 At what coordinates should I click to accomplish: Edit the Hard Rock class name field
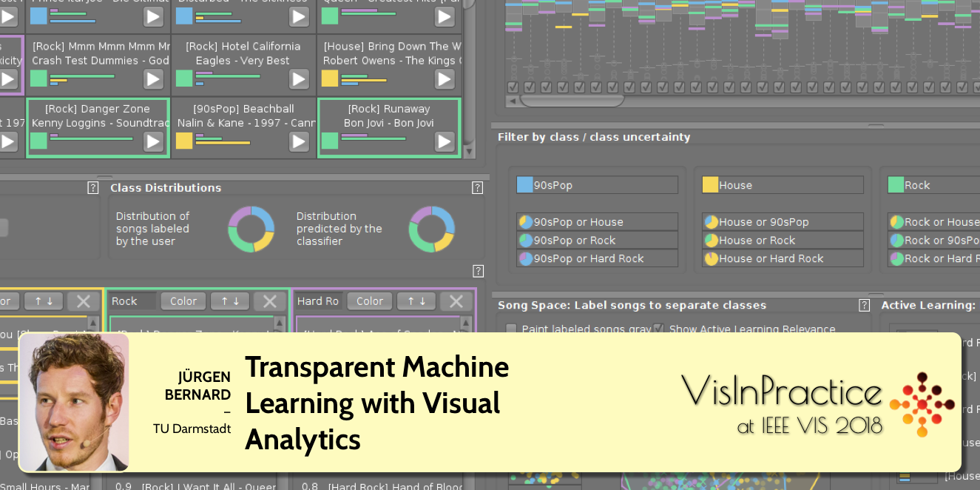(x=319, y=301)
